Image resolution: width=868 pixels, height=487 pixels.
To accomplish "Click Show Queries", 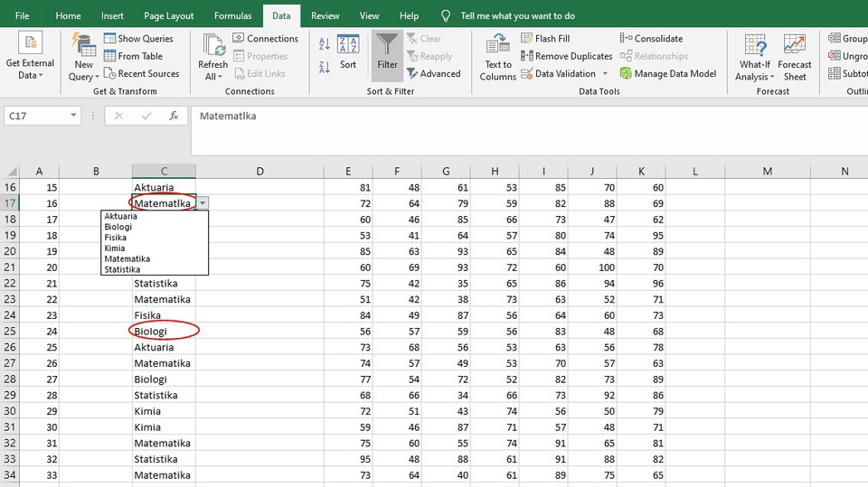I will click(138, 38).
